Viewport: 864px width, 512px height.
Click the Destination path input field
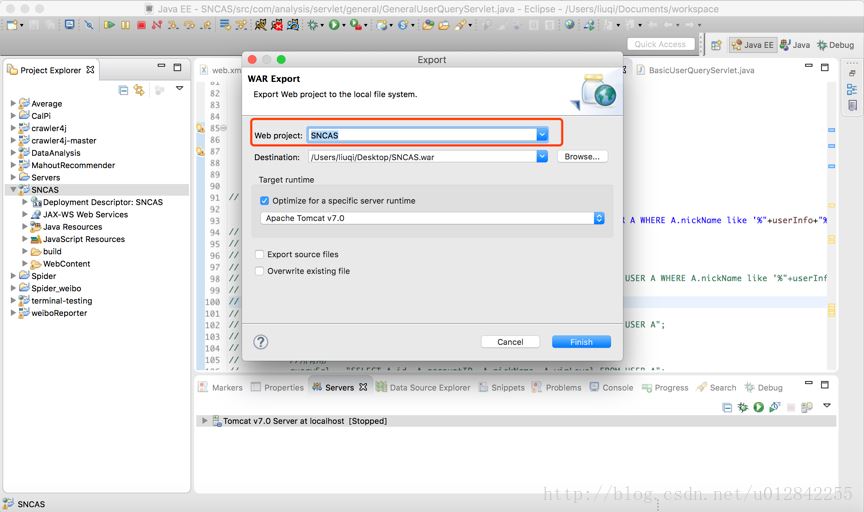422,157
